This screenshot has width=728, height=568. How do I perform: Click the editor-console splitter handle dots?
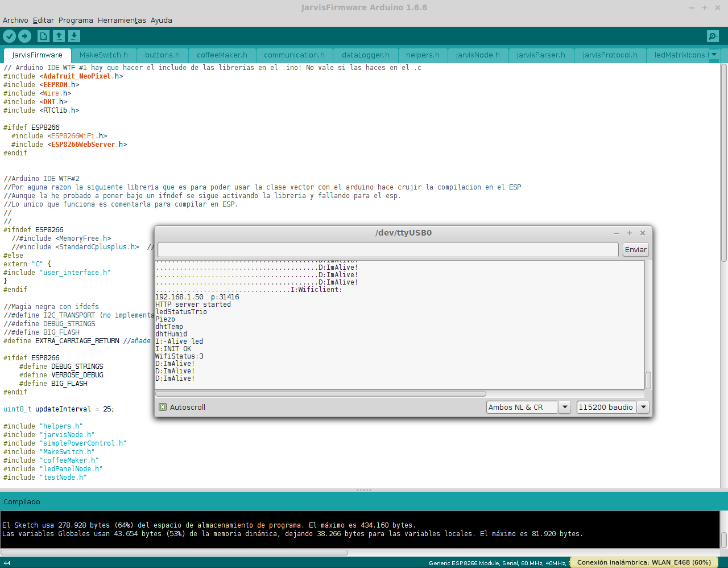click(x=364, y=490)
